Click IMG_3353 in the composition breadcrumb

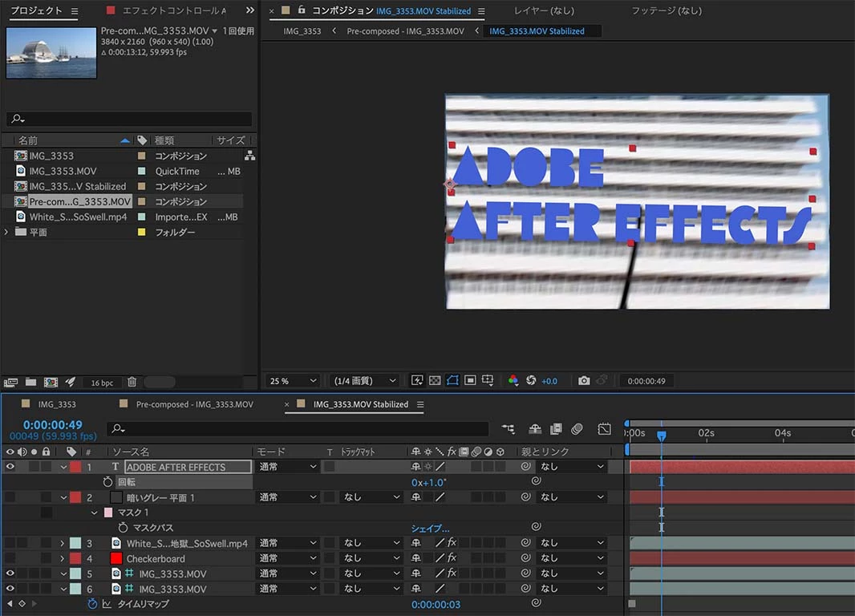[302, 31]
